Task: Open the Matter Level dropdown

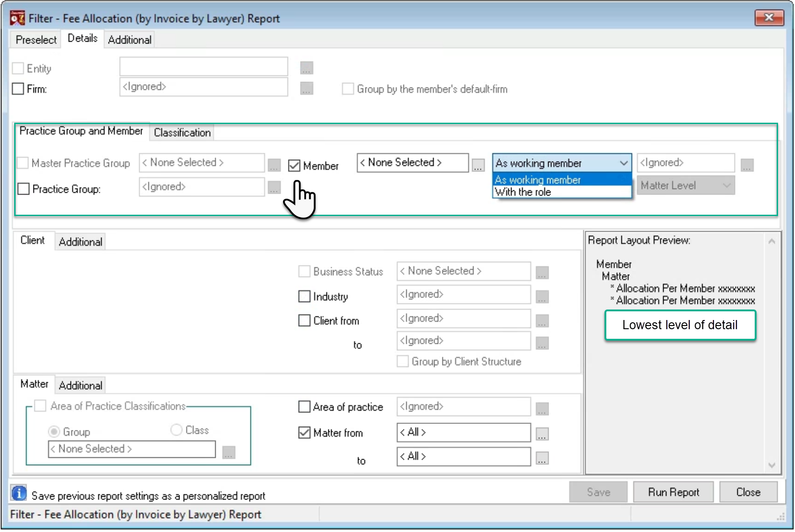Action: click(686, 185)
